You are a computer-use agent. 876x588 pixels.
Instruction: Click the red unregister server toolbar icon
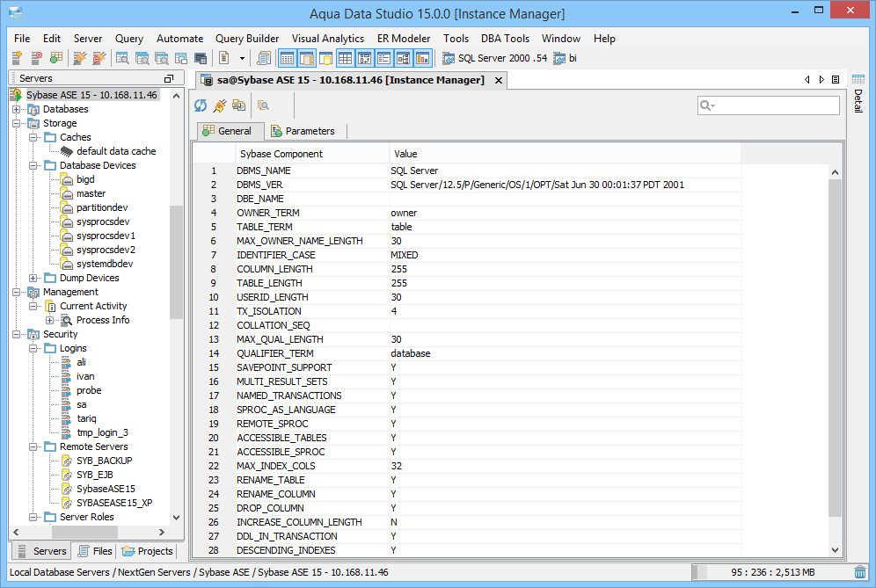tap(36, 57)
